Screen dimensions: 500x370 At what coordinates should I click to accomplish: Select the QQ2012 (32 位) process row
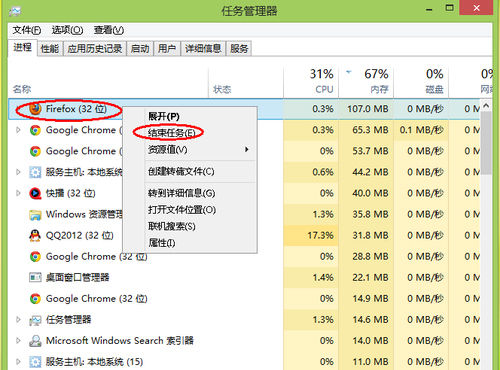[244, 235]
